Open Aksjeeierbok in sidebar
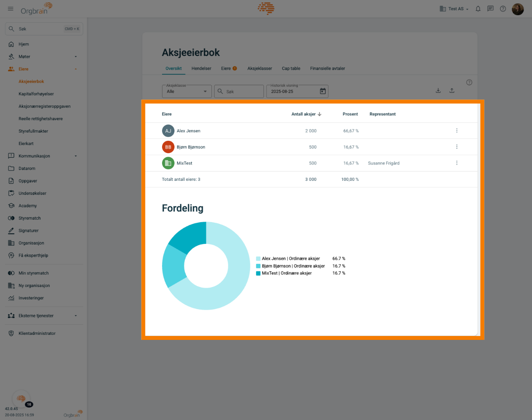 tap(31, 82)
